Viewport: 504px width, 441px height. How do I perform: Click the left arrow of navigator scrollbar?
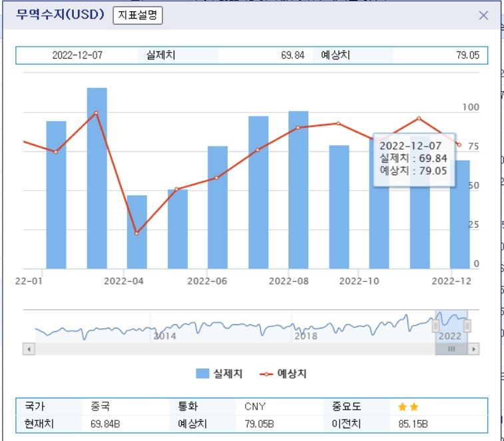(29, 348)
